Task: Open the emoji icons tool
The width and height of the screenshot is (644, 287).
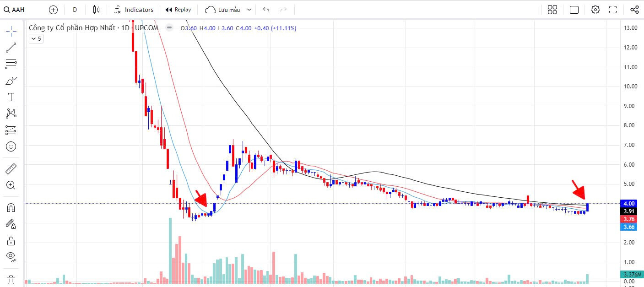Action: coord(11,146)
